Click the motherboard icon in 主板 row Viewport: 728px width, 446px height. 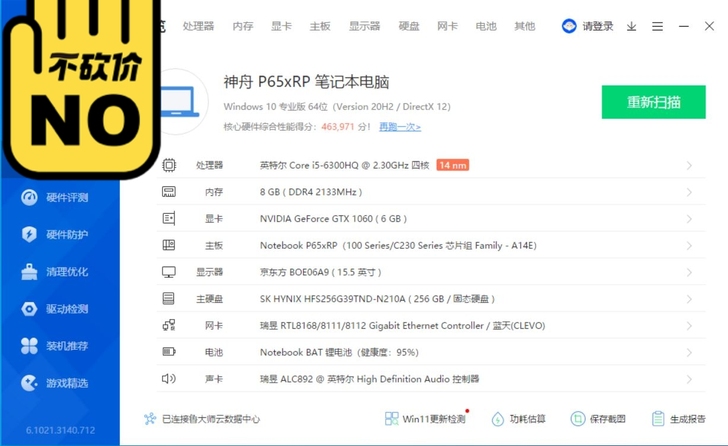(169, 245)
